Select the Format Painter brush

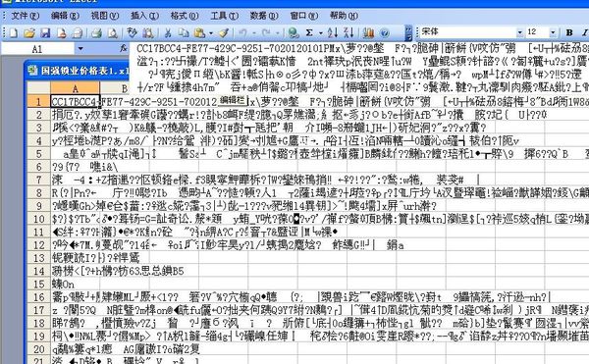point(224,33)
